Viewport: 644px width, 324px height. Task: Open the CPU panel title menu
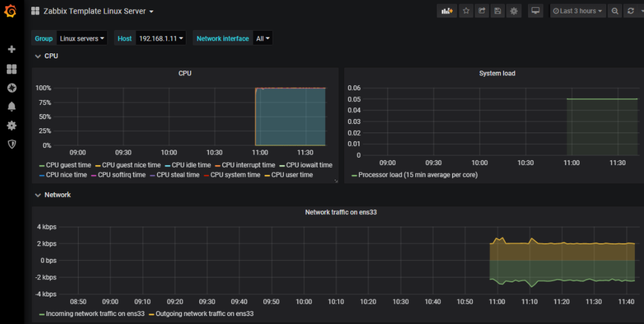pyautogui.click(x=185, y=73)
